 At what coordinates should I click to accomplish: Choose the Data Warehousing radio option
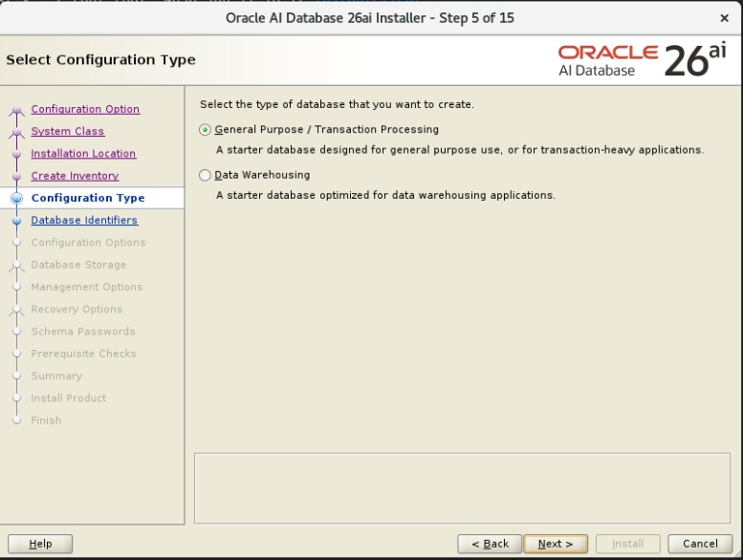tap(205, 175)
